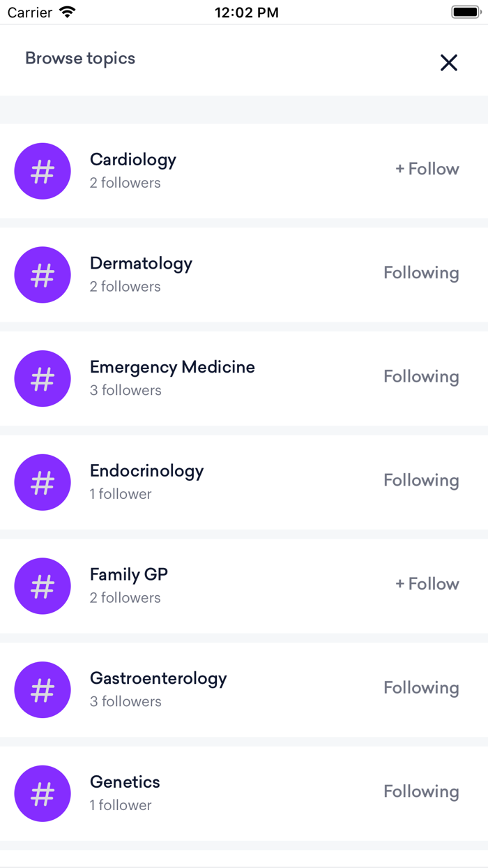488x868 pixels.
Task: Select the Dermatology hashtag icon
Action: 43,275
